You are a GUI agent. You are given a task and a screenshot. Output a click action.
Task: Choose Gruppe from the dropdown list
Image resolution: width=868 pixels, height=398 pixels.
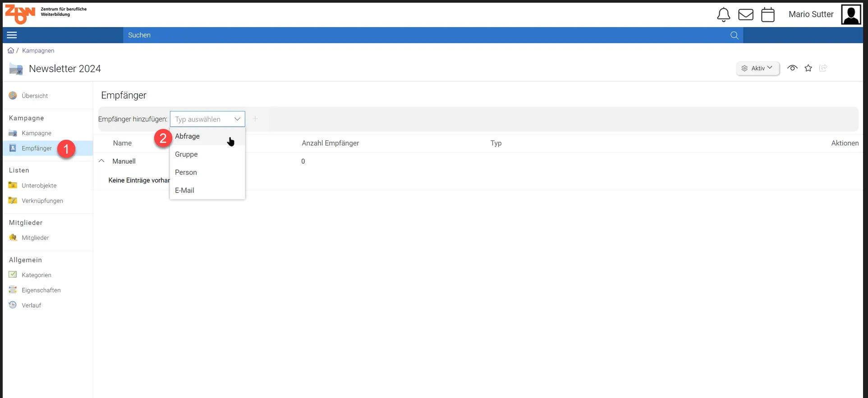[x=207, y=154]
